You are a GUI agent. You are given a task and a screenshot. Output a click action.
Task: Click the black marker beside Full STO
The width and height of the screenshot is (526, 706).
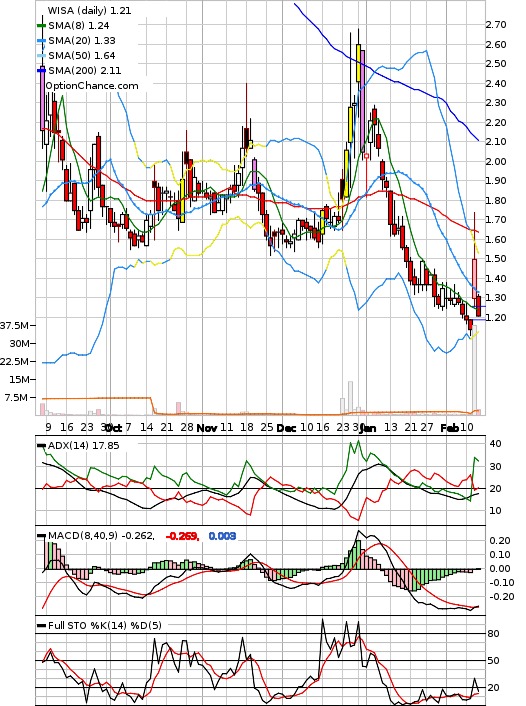click(x=41, y=625)
